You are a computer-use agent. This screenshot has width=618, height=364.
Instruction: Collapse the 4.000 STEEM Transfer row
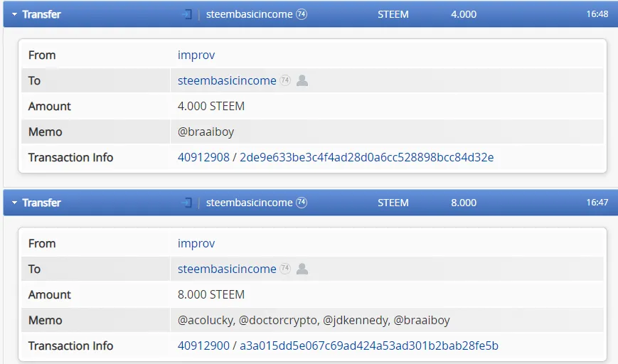click(x=15, y=14)
